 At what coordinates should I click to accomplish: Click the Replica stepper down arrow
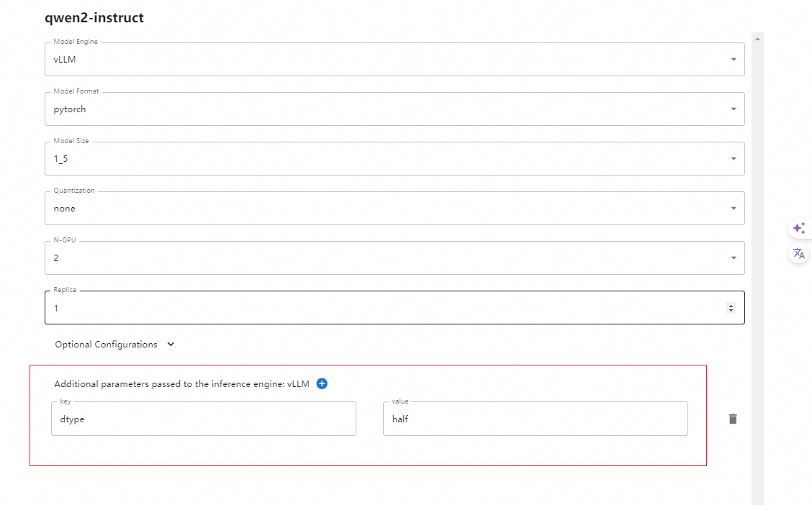click(x=731, y=309)
